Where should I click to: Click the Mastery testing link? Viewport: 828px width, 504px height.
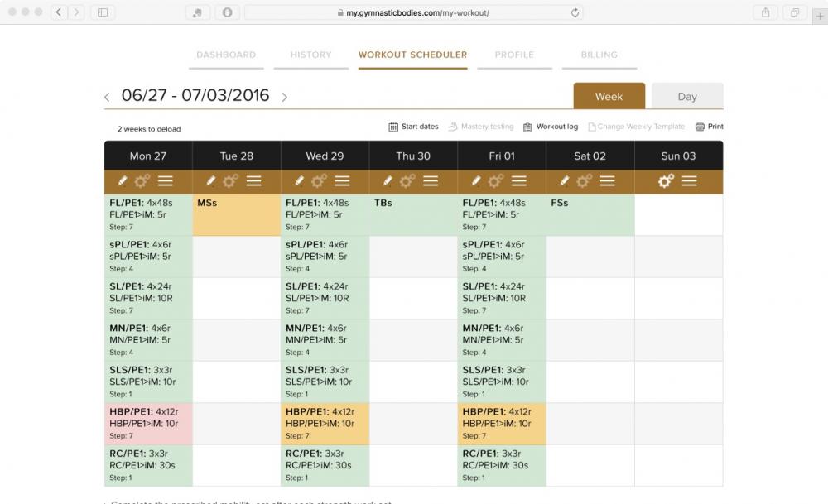coord(480,127)
